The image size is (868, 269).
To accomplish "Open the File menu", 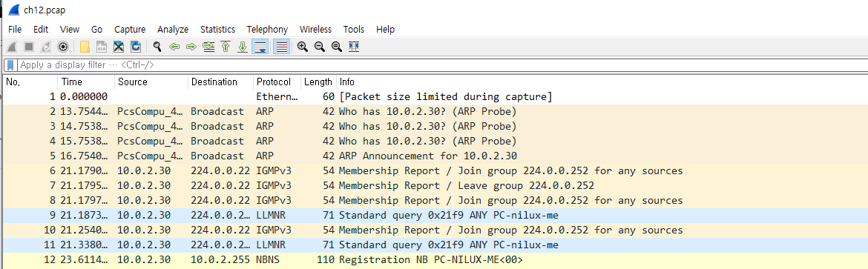I will [15, 30].
